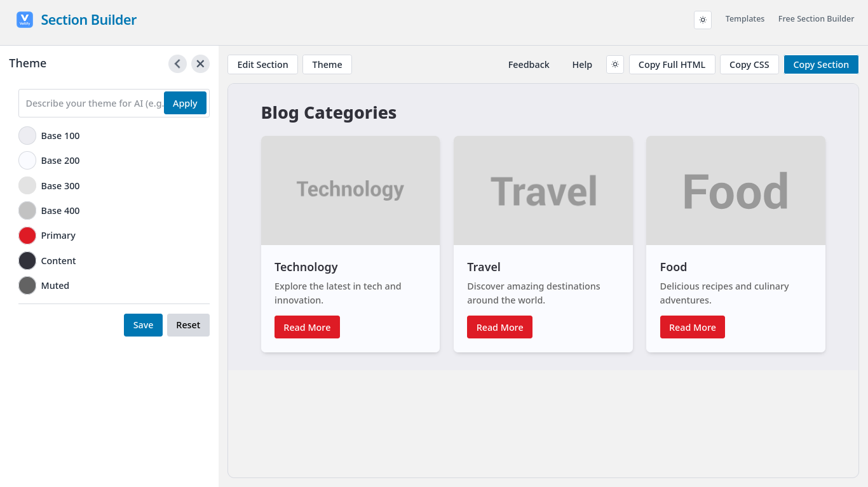The height and width of the screenshot is (487, 868).
Task: Click Copy Full HTML button
Action: [x=672, y=65]
